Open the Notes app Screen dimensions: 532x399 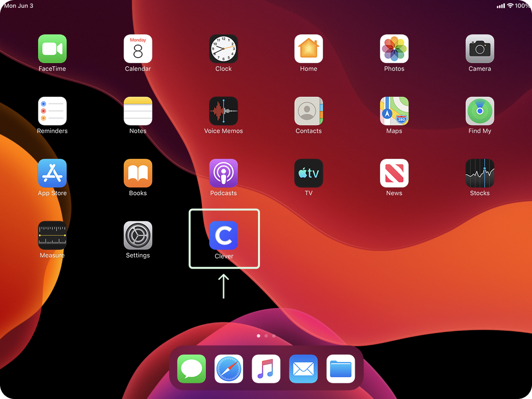(138, 111)
